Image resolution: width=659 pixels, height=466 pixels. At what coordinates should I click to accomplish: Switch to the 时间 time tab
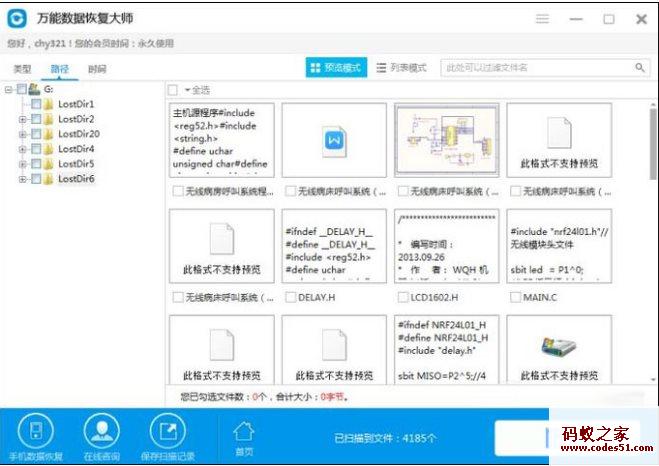[97, 69]
